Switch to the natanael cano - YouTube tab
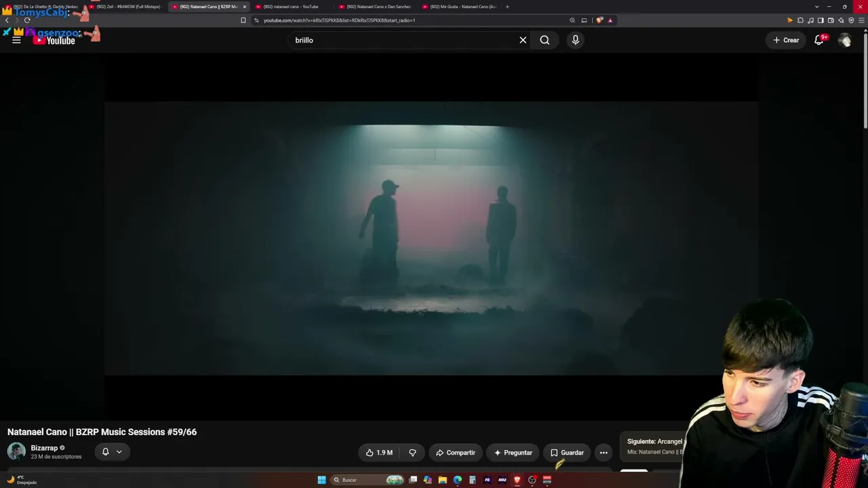This screenshot has width=868, height=488. click(292, 7)
